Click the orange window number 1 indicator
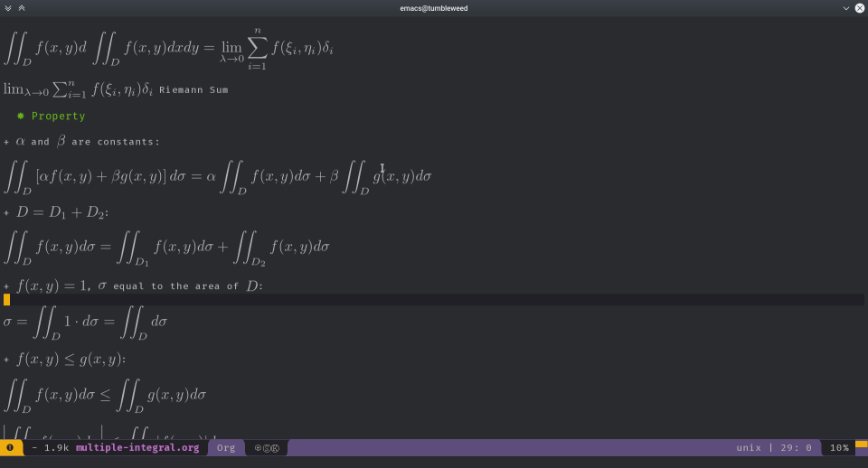The height and width of the screenshot is (468, 868). coord(10,447)
